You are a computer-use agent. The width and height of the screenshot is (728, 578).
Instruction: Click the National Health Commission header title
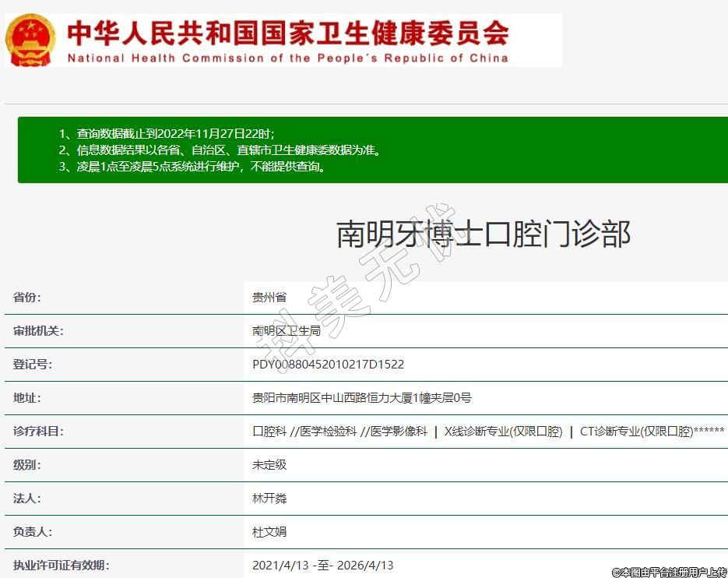[287, 32]
